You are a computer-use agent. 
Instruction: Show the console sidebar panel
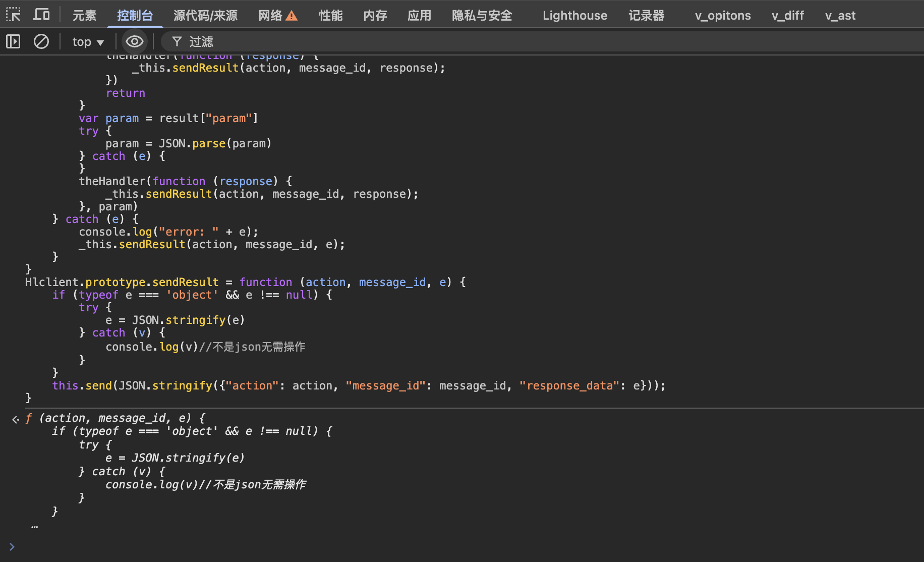13,41
